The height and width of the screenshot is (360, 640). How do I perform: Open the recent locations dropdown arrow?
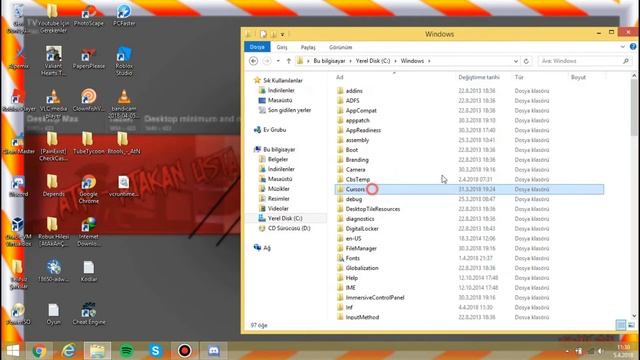[x=278, y=61]
